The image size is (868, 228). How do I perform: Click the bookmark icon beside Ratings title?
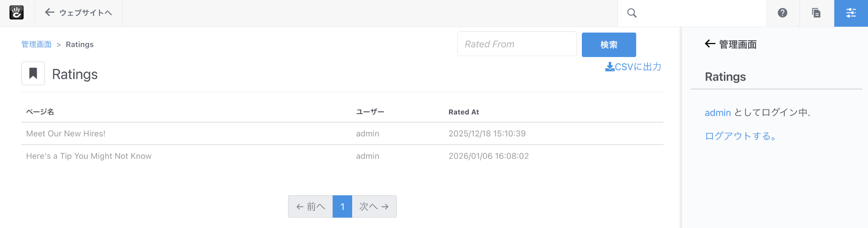33,73
